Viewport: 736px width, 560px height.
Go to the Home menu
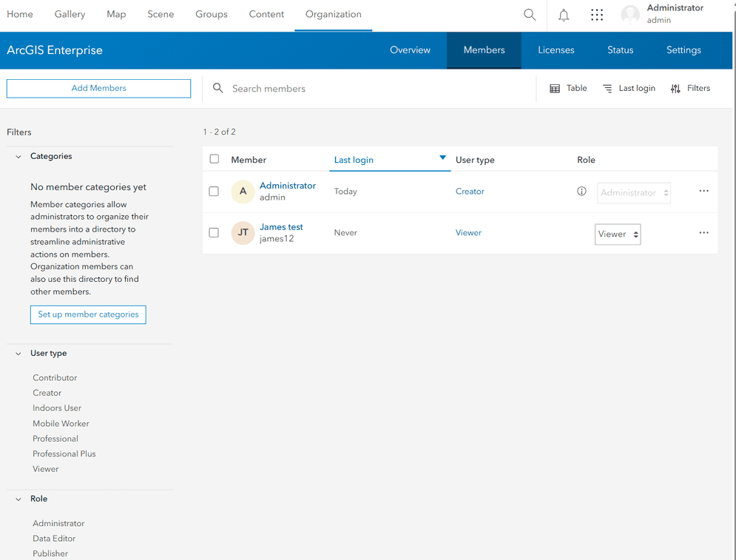click(x=20, y=15)
